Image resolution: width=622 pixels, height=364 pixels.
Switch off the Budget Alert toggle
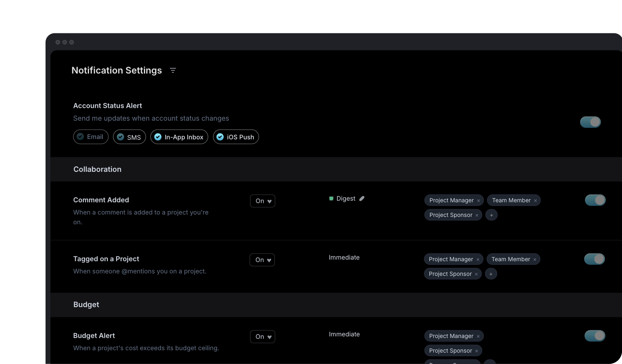pos(595,336)
